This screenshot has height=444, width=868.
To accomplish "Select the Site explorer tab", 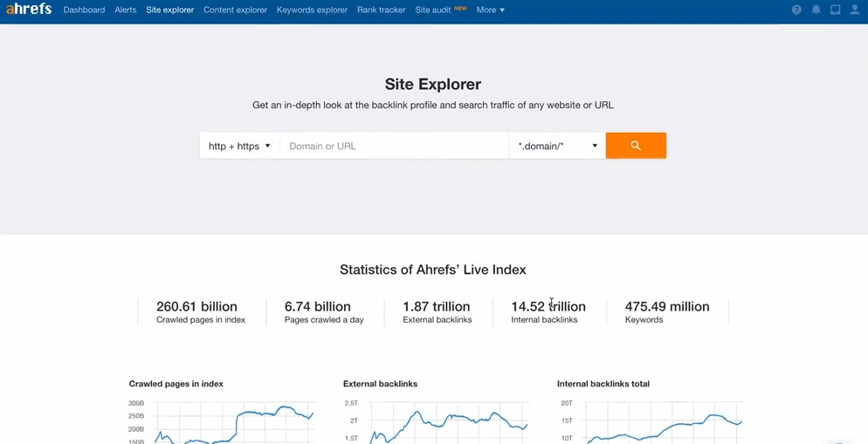I will (170, 10).
